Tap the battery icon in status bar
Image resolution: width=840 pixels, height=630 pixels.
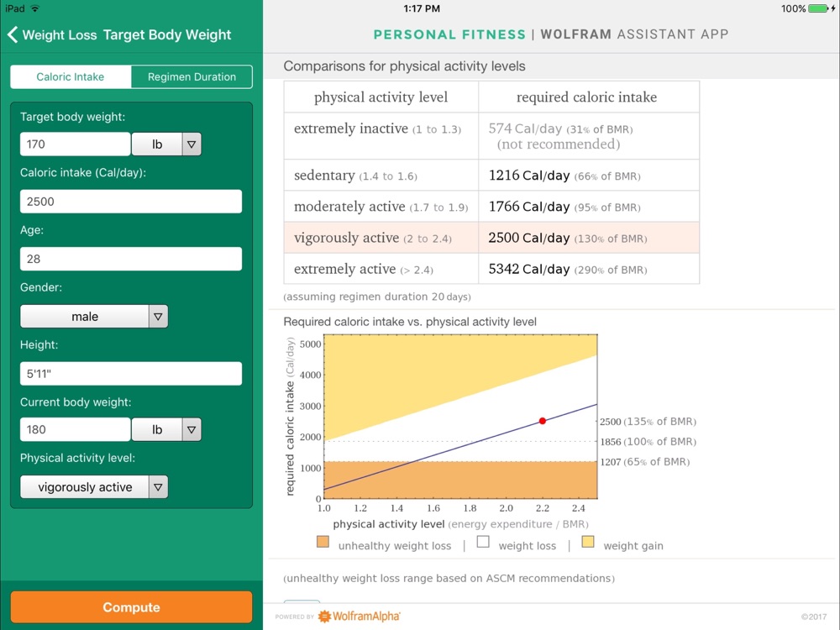(x=818, y=8)
